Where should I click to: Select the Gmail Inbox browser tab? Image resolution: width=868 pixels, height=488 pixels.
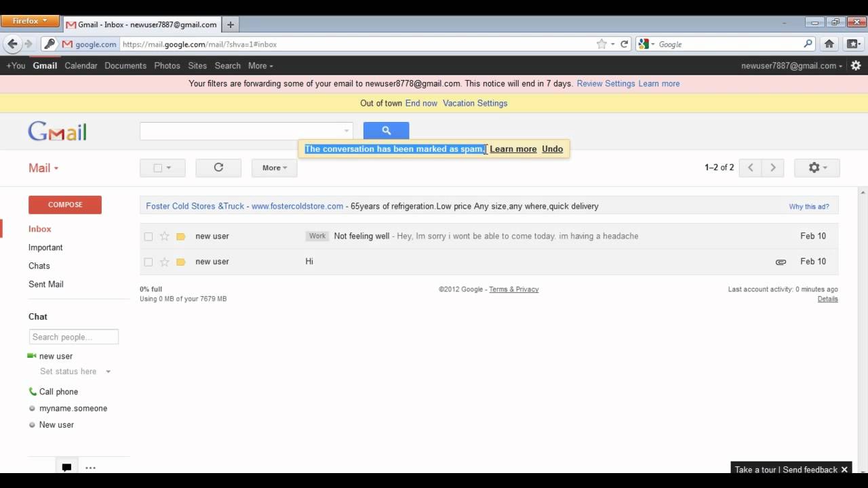(142, 24)
